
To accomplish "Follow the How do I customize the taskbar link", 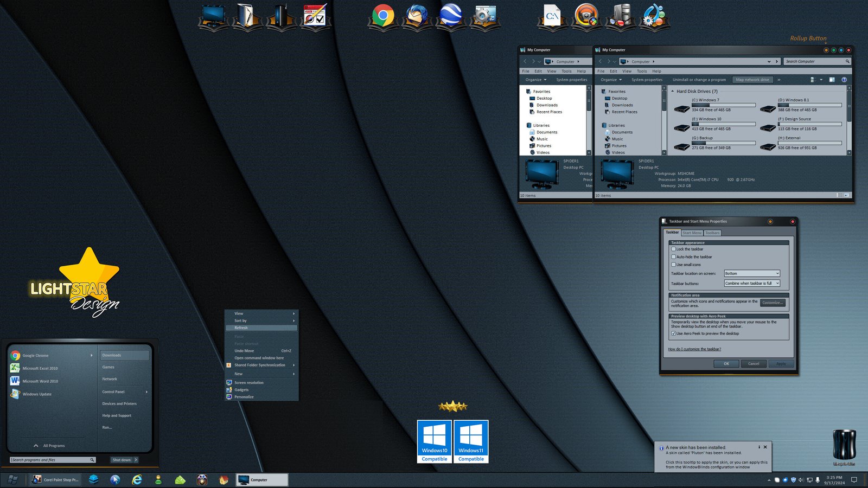I will coord(694,349).
